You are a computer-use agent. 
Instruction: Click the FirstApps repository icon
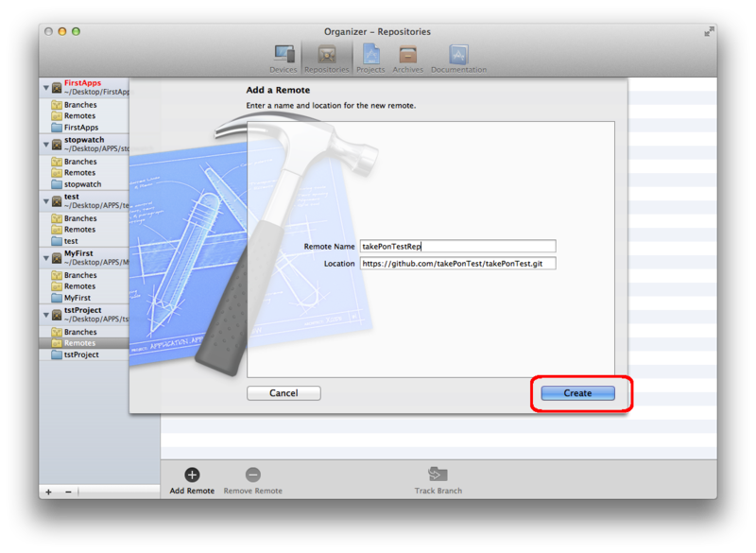[x=57, y=87]
